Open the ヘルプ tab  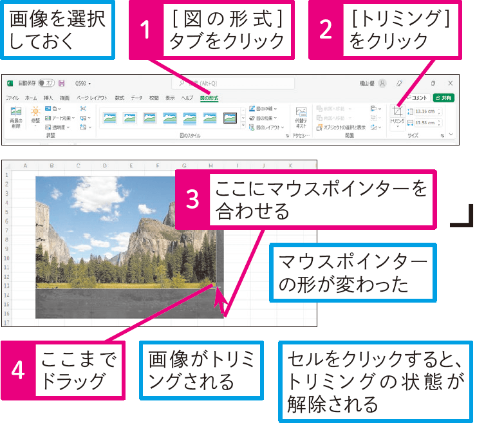click(187, 98)
